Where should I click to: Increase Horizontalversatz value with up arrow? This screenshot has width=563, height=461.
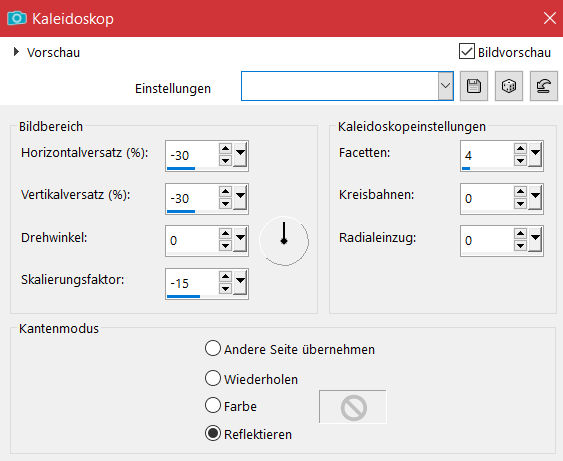[x=225, y=148]
